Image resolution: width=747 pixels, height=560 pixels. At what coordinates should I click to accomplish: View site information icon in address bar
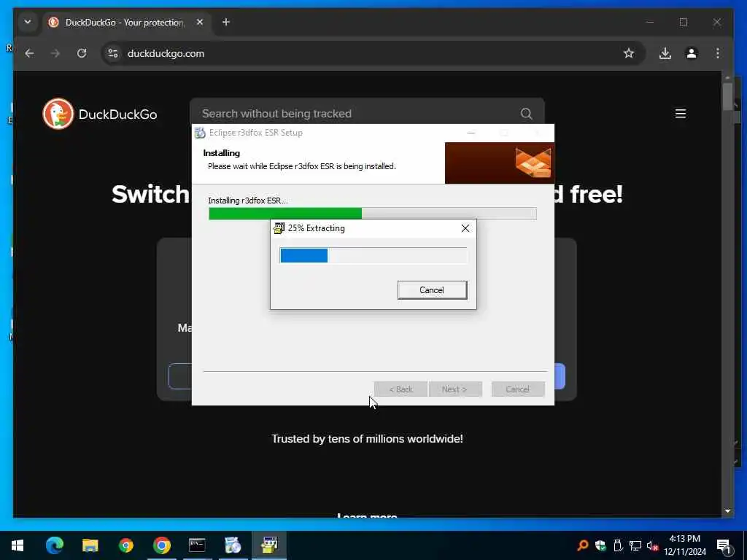113,53
